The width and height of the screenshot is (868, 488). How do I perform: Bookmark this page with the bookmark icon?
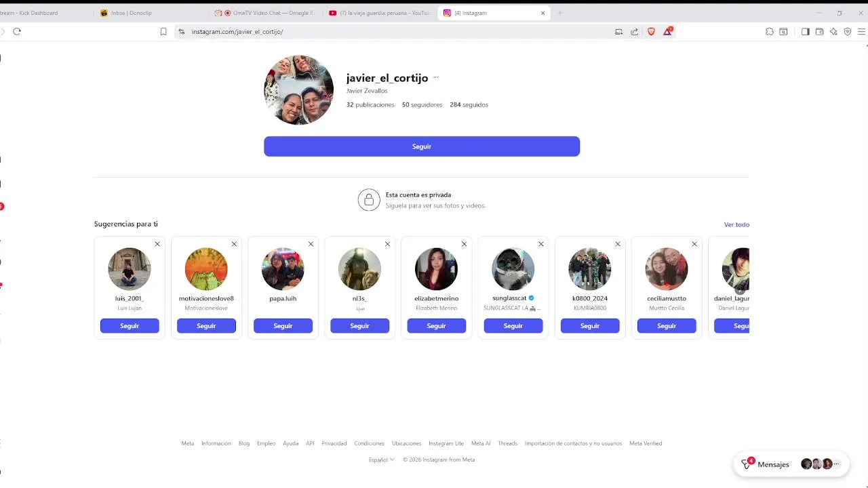pyautogui.click(x=163, y=31)
